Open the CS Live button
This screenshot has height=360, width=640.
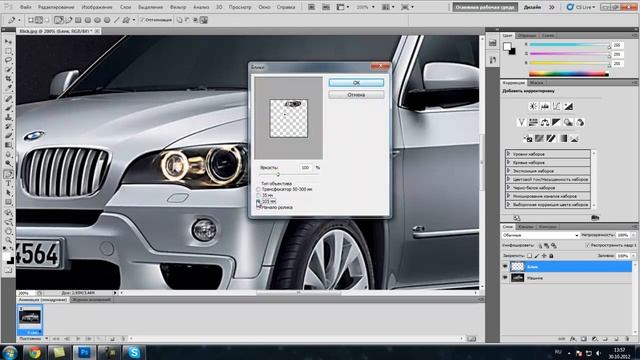[581, 7]
